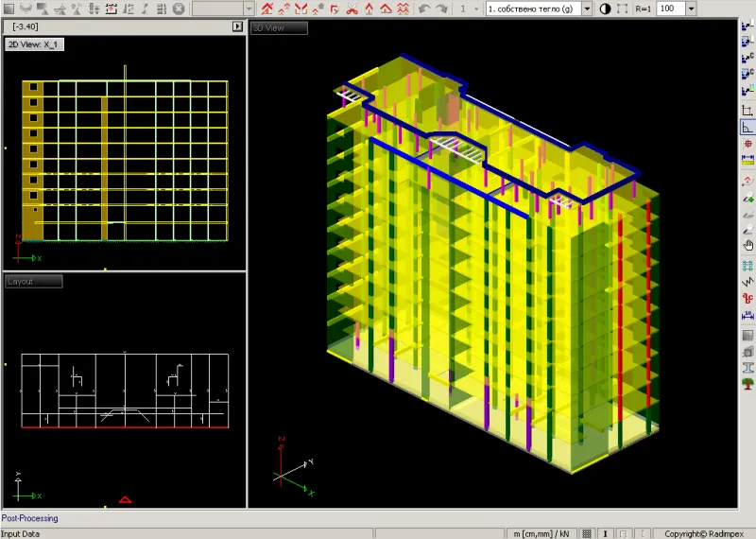The width and height of the screenshot is (756, 539).
Task: Click the [-3.40] level label
Action: tap(26, 26)
